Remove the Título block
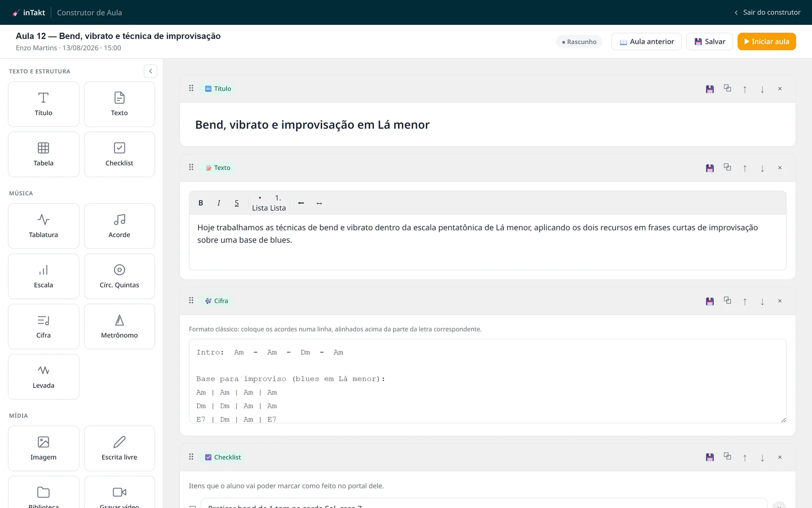This screenshot has width=812, height=508. (780, 89)
